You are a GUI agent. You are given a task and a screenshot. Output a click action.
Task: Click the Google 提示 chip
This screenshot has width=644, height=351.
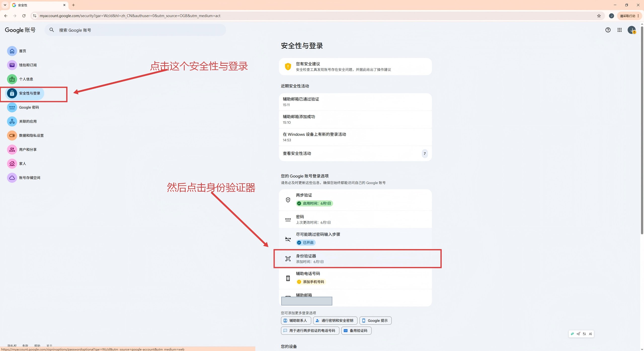pyautogui.click(x=375, y=321)
